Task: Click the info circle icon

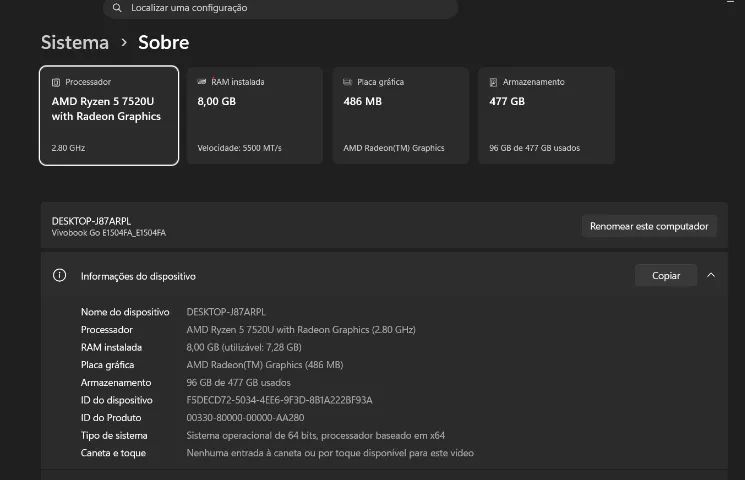Action: (x=59, y=275)
